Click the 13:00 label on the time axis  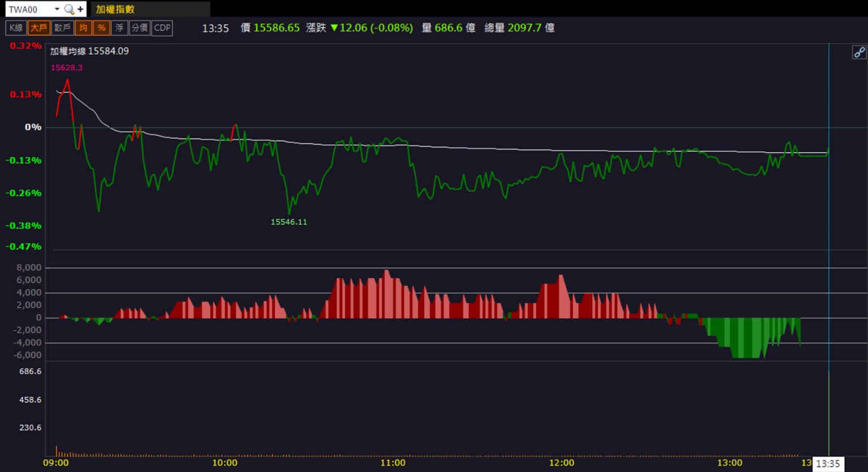pyautogui.click(x=730, y=463)
